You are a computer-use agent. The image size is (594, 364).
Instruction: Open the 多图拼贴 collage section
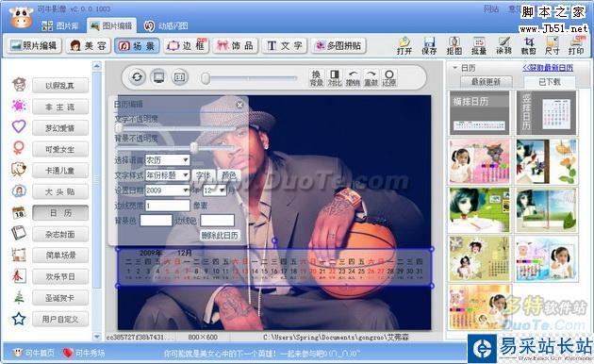click(x=338, y=46)
